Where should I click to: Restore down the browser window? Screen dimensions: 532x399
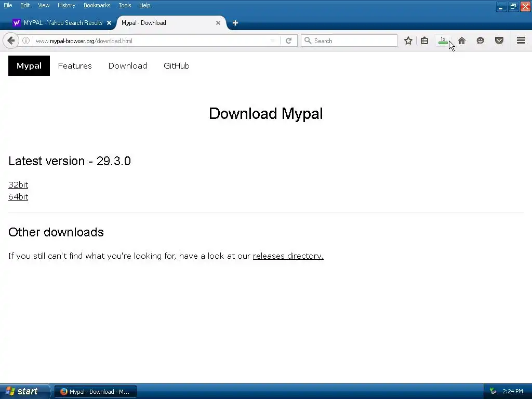pos(513,6)
